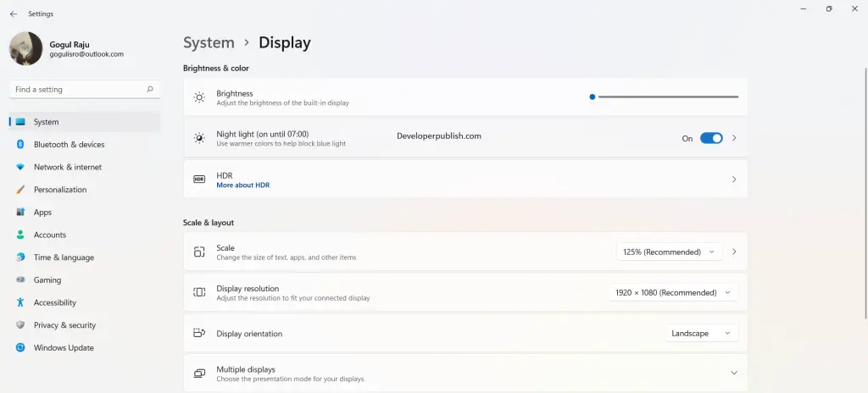Click the System breadcrumb link
Screen dimensions: 868x393
[x=209, y=42]
